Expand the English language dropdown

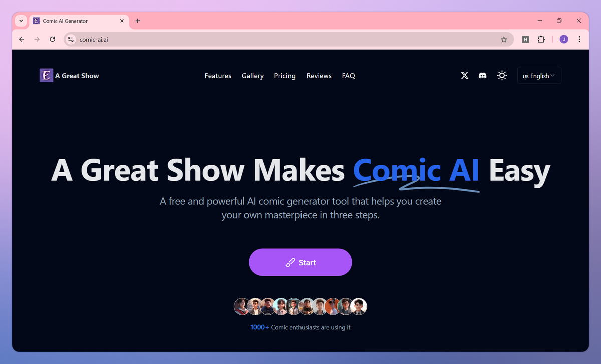(x=539, y=76)
